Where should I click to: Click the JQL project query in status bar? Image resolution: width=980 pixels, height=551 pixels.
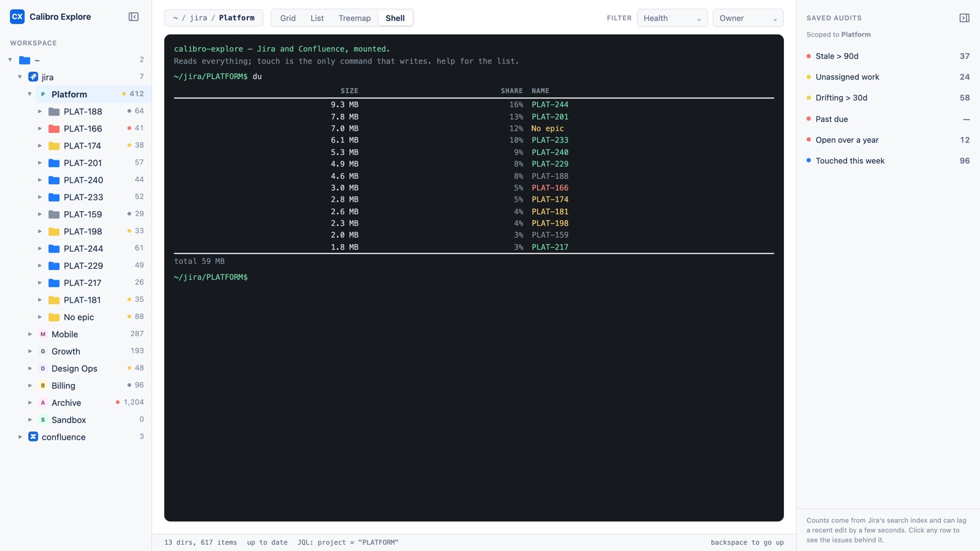tap(348, 542)
